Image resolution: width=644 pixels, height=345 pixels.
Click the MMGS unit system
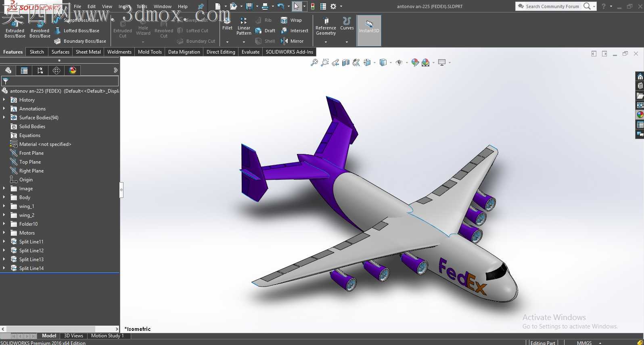(x=584, y=343)
